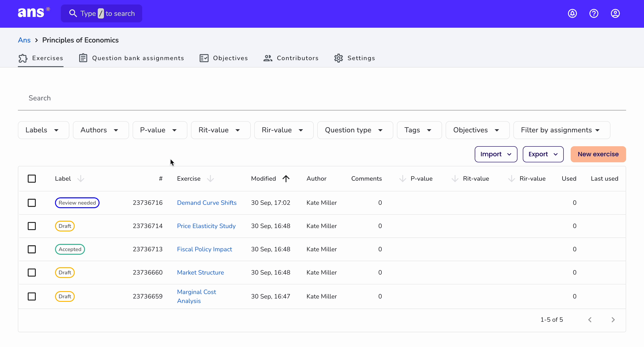The height and width of the screenshot is (347, 644).
Task: Click the Objectives checklist icon
Action: [204, 58]
